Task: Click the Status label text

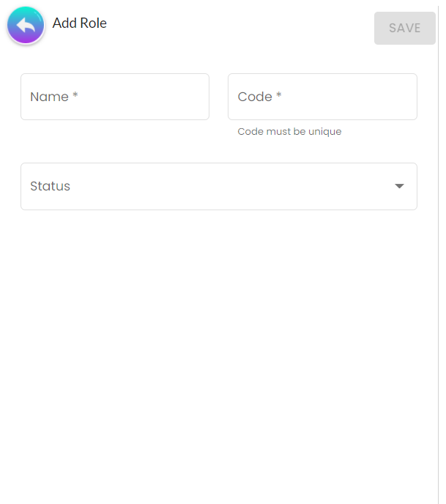Action: click(51, 186)
